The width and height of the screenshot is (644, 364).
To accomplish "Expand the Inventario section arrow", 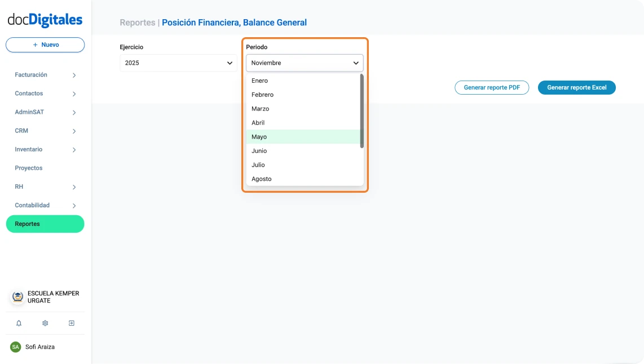I will (x=74, y=150).
